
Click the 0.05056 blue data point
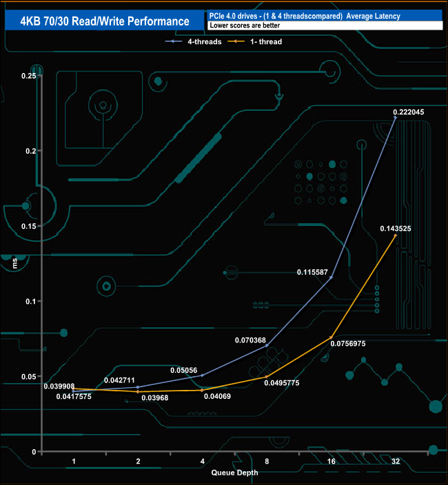(202, 375)
